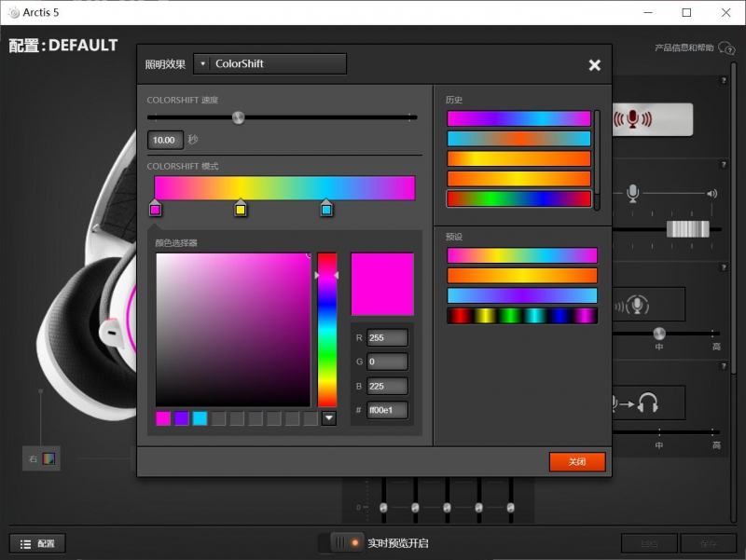Apply the red-green-blue rainbow history gradient
This screenshot has height=560, width=746.
point(519,198)
